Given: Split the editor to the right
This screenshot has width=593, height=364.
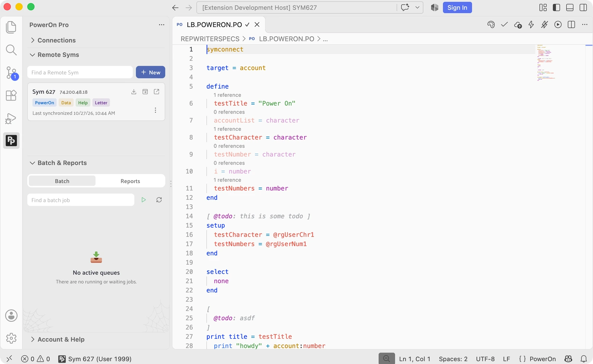Looking at the screenshot, I should pyautogui.click(x=572, y=24).
